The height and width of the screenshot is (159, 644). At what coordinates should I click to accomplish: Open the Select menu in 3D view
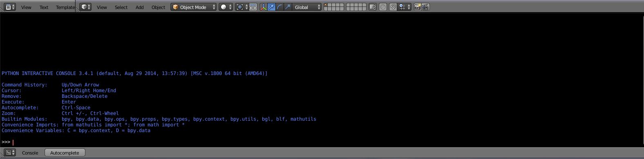[x=121, y=7]
